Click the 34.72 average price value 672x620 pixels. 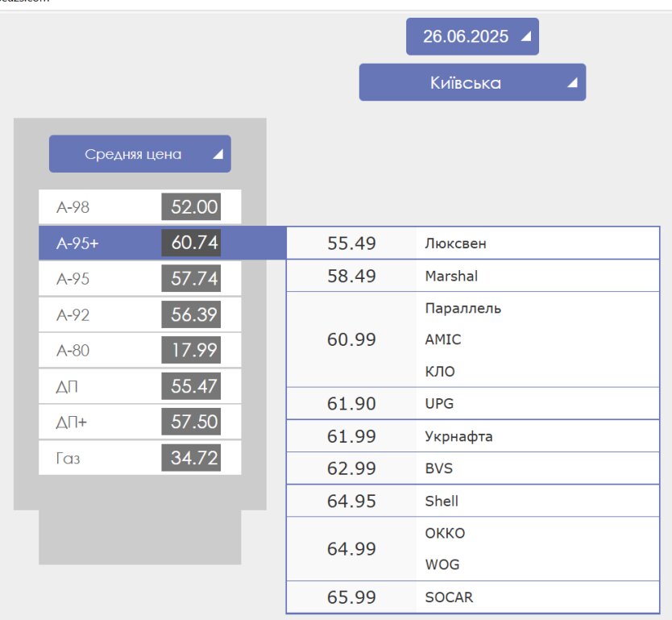pos(191,458)
